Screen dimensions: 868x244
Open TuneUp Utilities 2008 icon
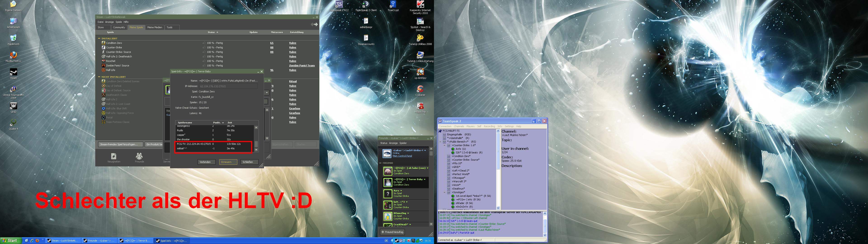pos(420,38)
